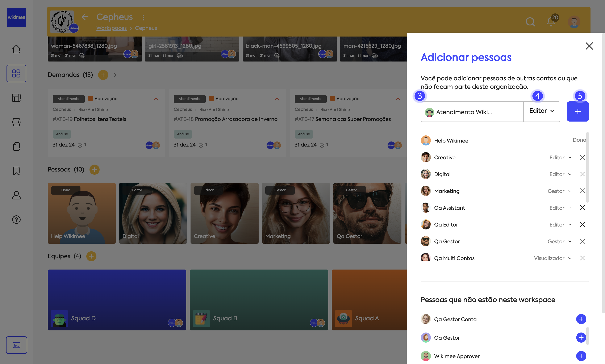Click the Workspaces breadcrumb link
This screenshot has height=364, width=605.
coord(111,28)
